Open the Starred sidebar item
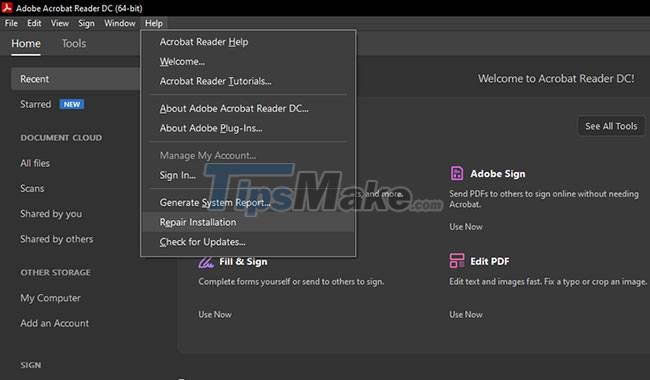This screenshot has width=650, height=380. click(x=36, y=104)
